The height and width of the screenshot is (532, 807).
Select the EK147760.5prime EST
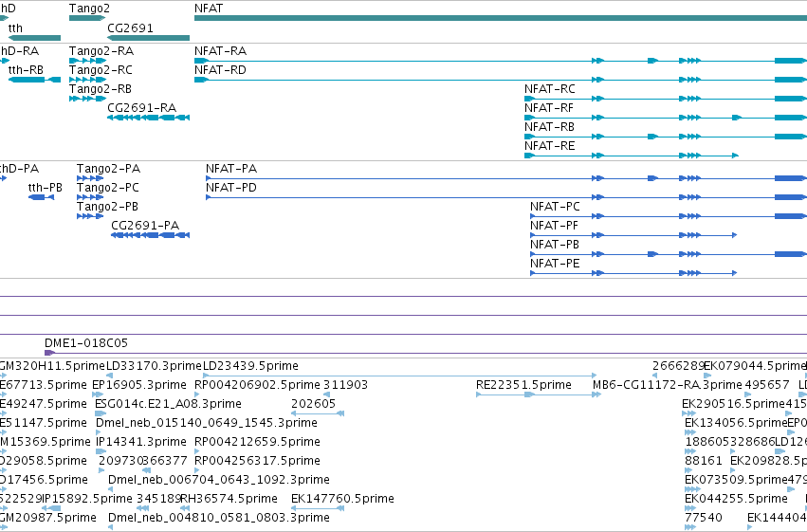(x=318, y=508)
